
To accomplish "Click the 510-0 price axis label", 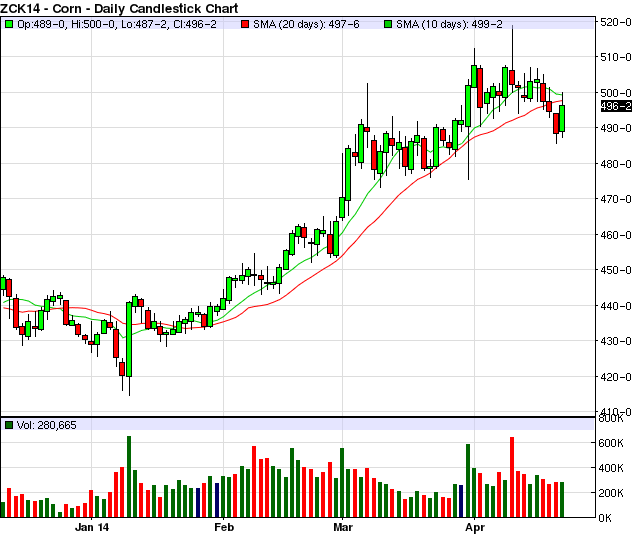I will 616,57.
